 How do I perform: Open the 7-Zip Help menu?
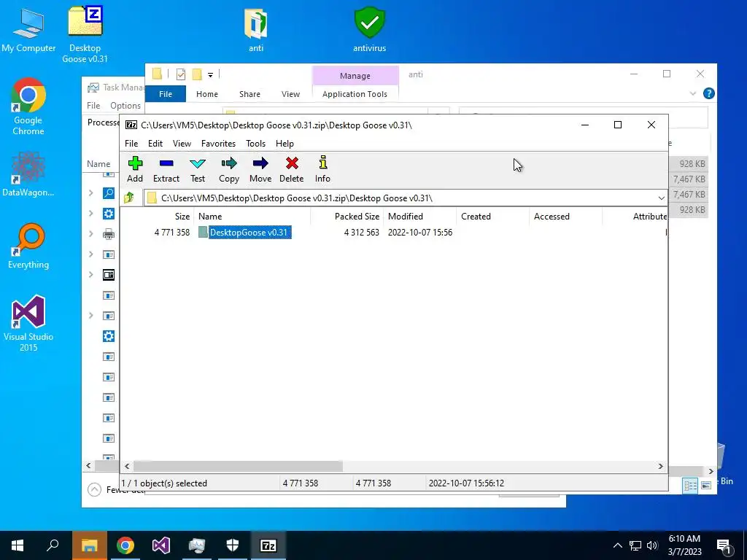point(285,144)
